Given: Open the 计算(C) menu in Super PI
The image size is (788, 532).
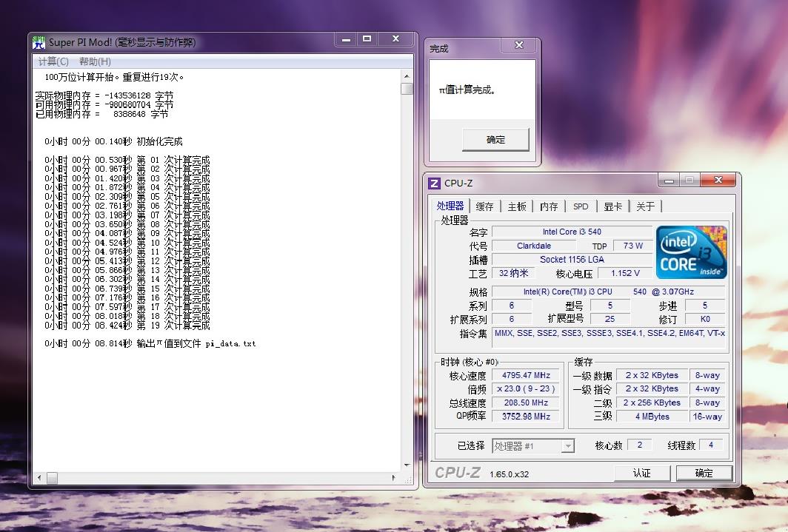Looking at the screenshot, I should pyautogui.click(x=53, y=61).
